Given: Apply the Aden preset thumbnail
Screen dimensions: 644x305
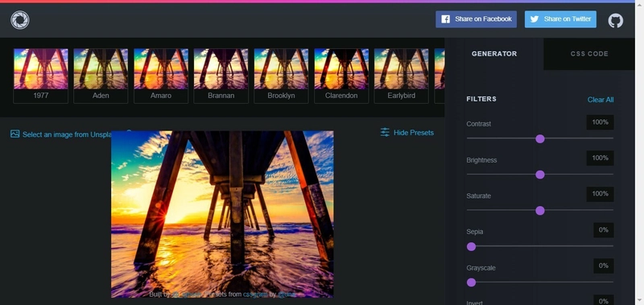Looking at the screenshot, I should click(101, 76).
